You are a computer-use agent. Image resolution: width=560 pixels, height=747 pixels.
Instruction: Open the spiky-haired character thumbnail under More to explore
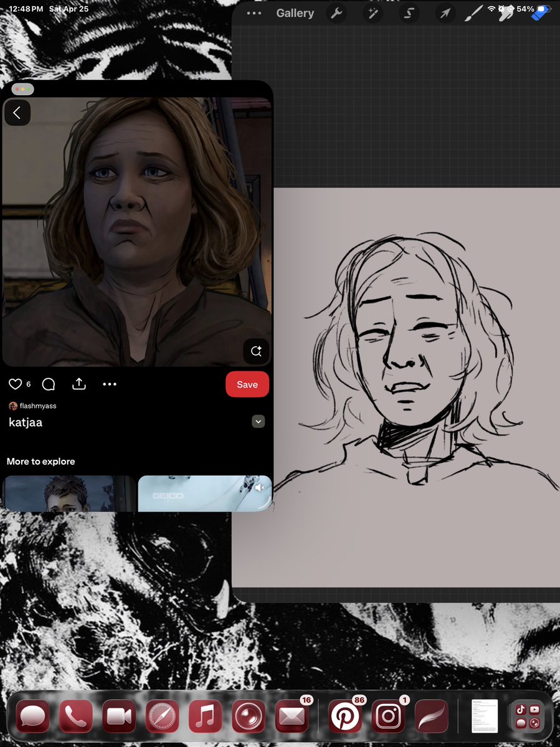[x=69, y=493]
